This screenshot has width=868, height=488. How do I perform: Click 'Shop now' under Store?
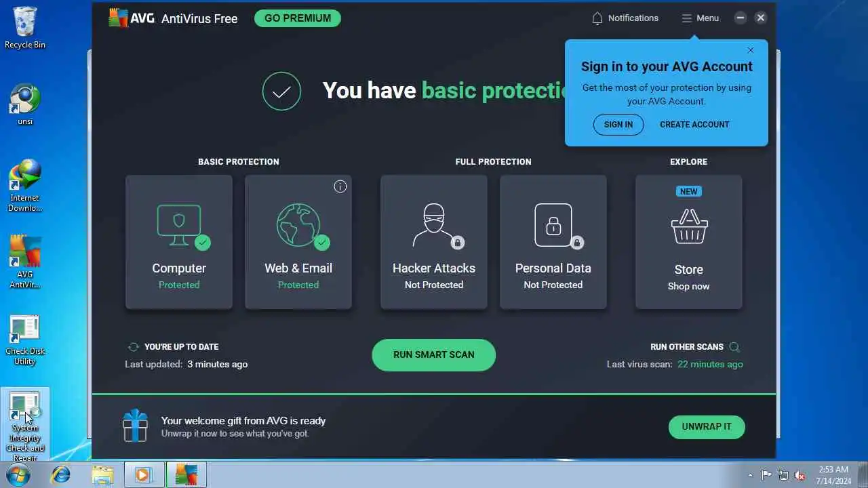point(689,287)
